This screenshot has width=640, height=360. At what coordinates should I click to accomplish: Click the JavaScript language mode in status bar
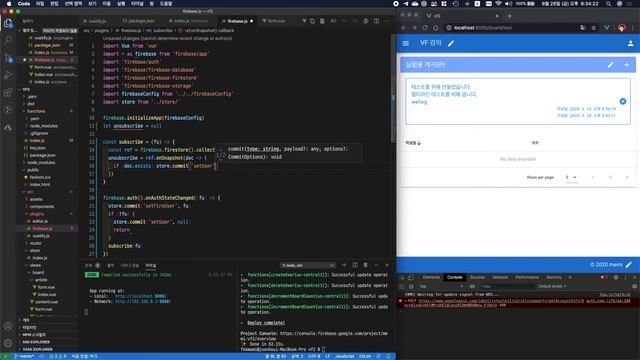[x=344, y=356]
